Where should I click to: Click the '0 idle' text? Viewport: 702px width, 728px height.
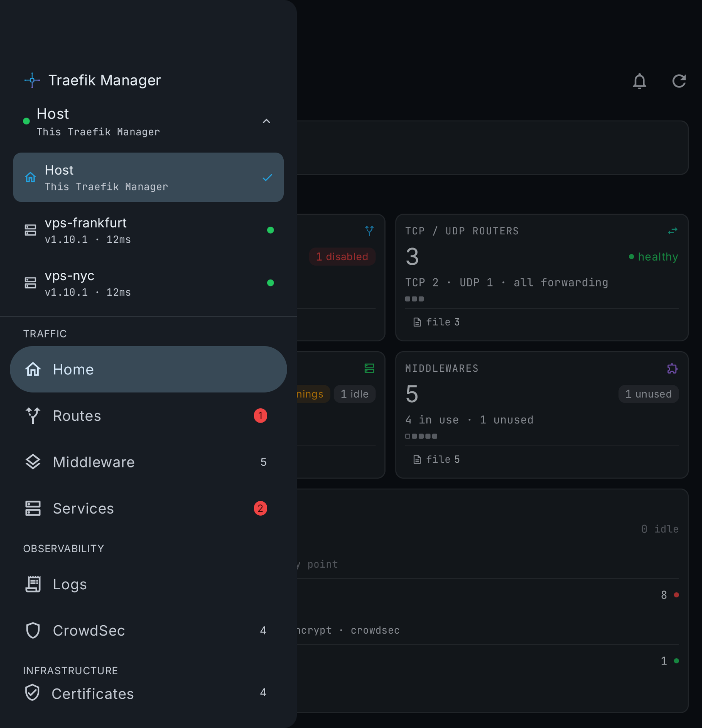coord(660,529)
